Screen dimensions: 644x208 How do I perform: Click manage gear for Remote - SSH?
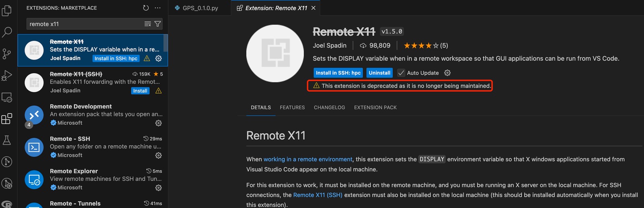tap(159, 155)
